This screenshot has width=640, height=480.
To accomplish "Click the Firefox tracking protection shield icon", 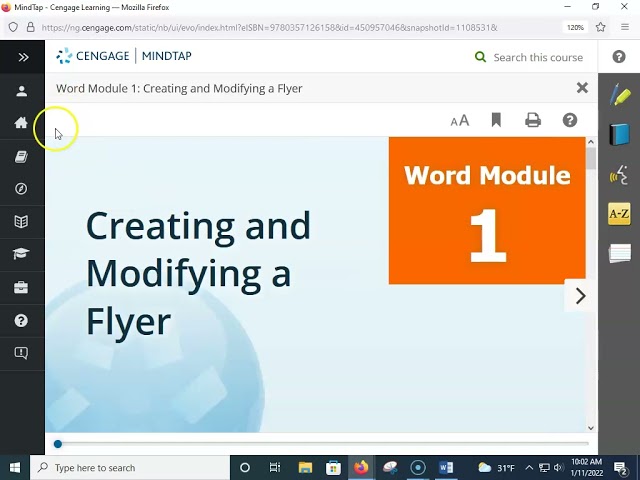I will [13, 27].
